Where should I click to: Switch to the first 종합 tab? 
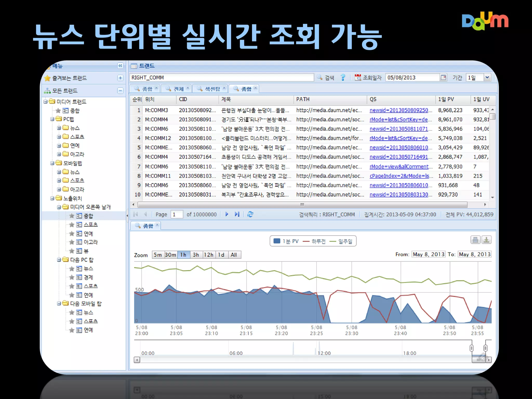(144, 89)
